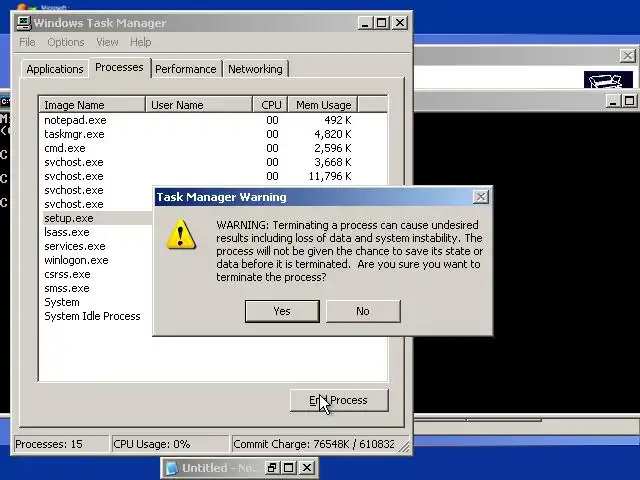Sort by the User Name column header
Screen dimensions: 640x480
[x=199, y=105]
